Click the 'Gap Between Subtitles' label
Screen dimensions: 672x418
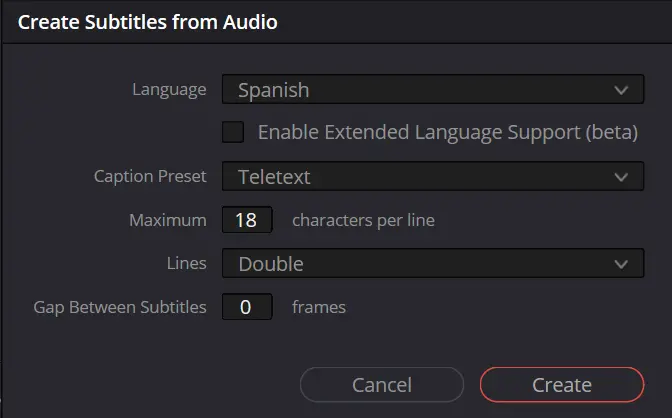coord(120,307)
